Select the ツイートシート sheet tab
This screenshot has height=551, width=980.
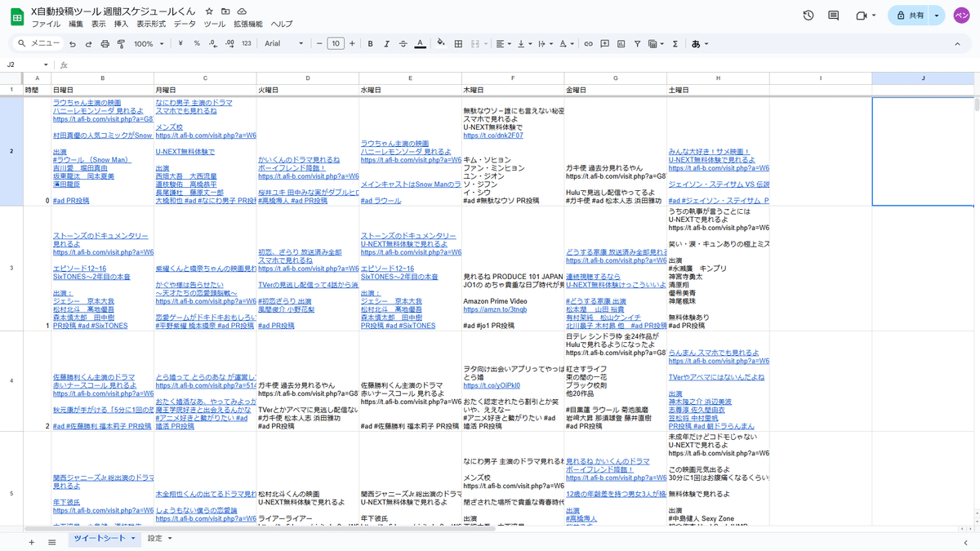tap(100, 539)
